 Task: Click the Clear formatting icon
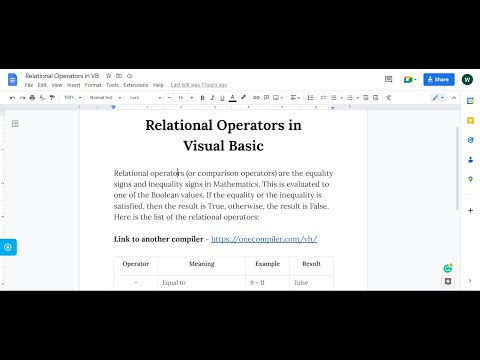click(x=388, y=98)
